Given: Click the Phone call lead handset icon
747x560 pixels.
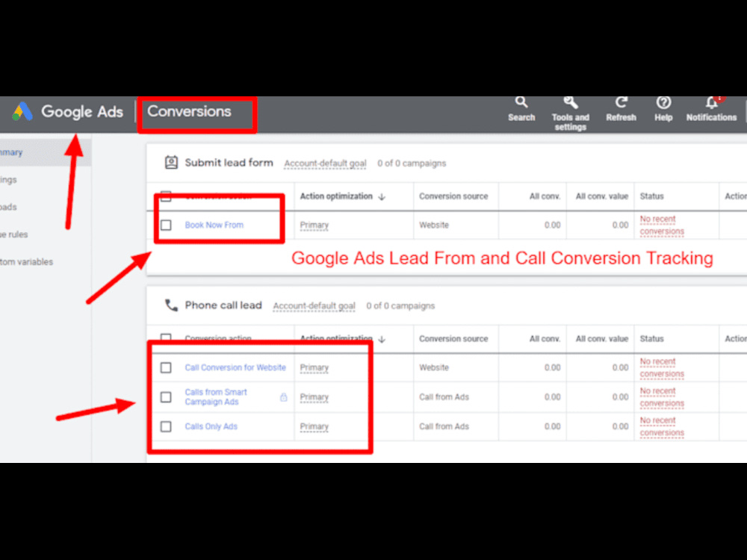Looking at the screenshot, I should pos(171,305).
